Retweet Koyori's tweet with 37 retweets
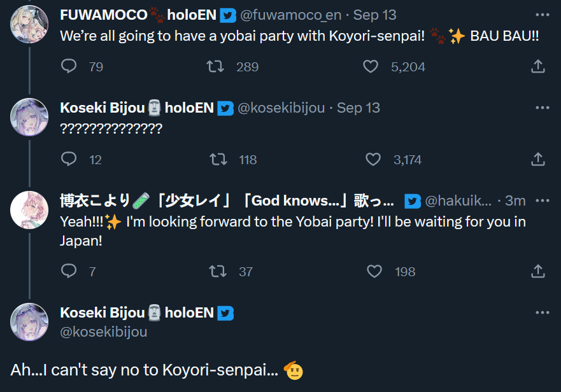This screenshot has height=392, width=561. (217, 271)
